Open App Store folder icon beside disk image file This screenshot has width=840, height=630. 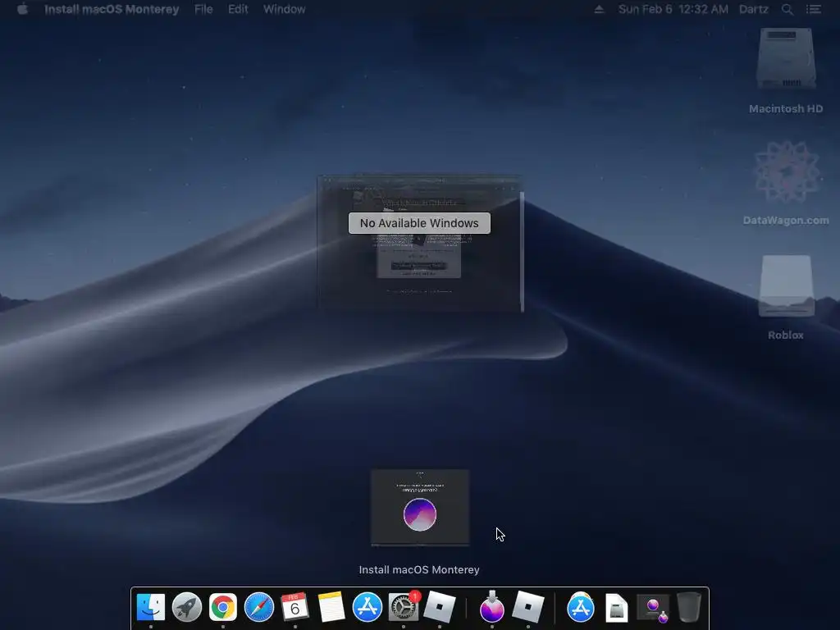(581, 607)
